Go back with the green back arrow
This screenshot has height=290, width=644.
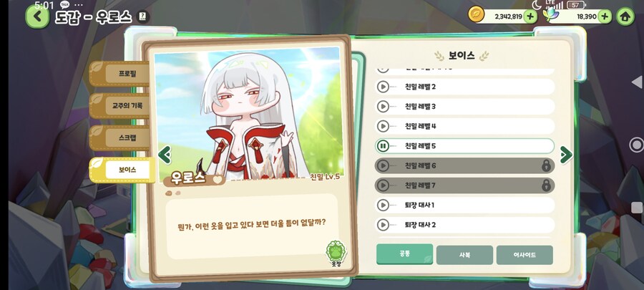pyautogui.click(x=37, y=16)
